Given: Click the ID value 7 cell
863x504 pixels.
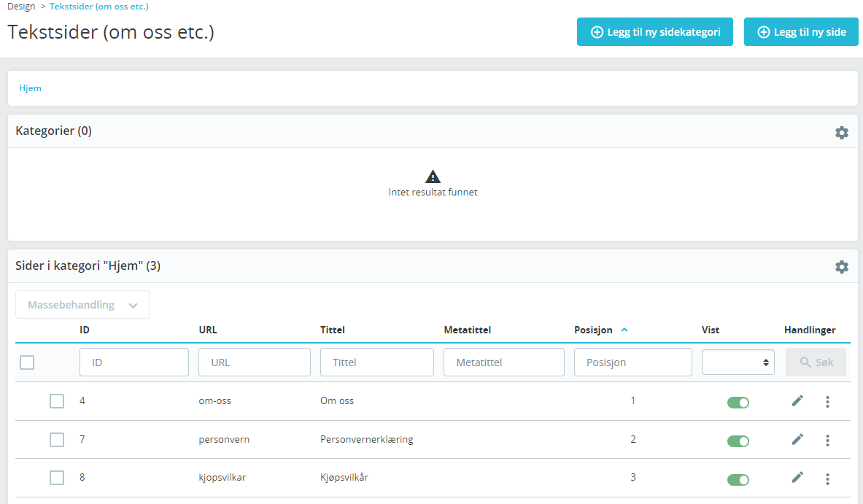Looking at the screenshot, I should click(82, 439).
